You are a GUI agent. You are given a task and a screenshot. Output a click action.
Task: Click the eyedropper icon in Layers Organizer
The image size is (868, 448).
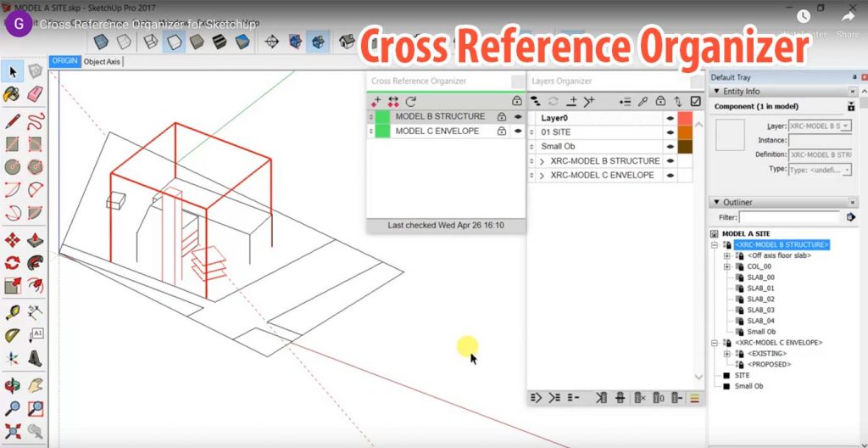pyautogui.click(x=643, y=101)
